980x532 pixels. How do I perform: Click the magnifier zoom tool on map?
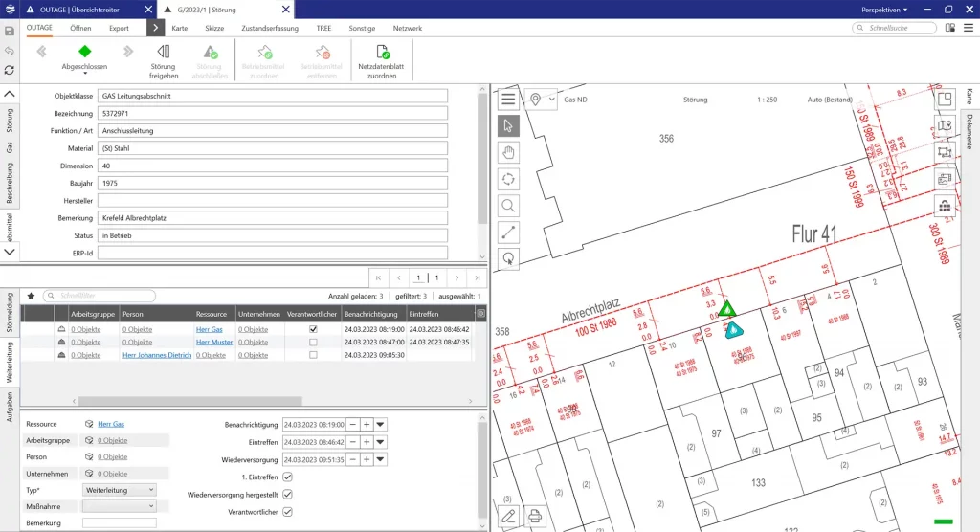[509, 205]
